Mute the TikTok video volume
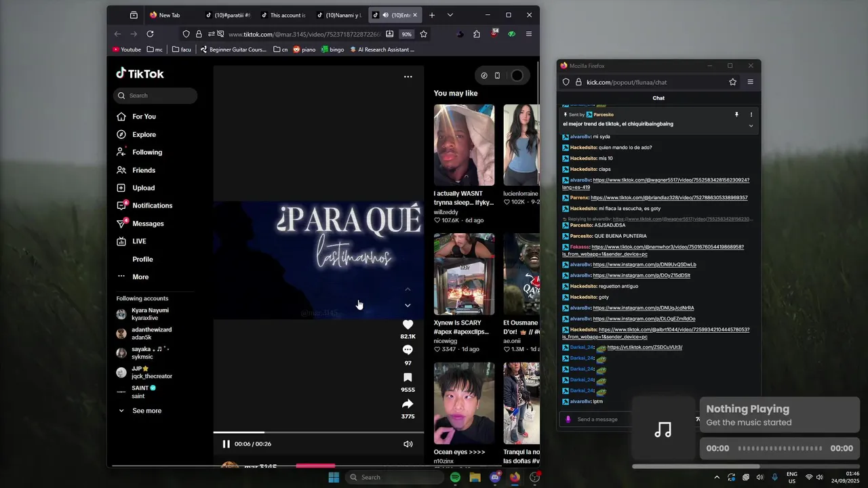The width and height of the screenshot is (868, 488). pyautogui.click(x=408, y=444)
